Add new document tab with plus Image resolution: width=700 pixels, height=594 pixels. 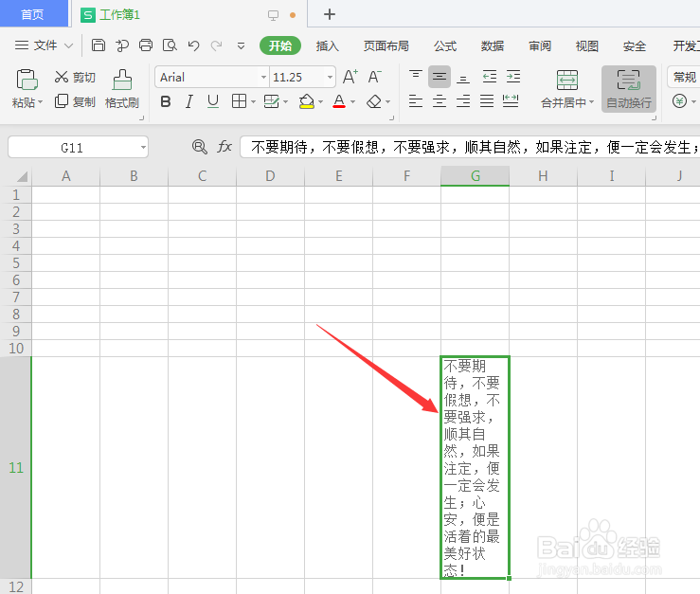tap(330, 14)
